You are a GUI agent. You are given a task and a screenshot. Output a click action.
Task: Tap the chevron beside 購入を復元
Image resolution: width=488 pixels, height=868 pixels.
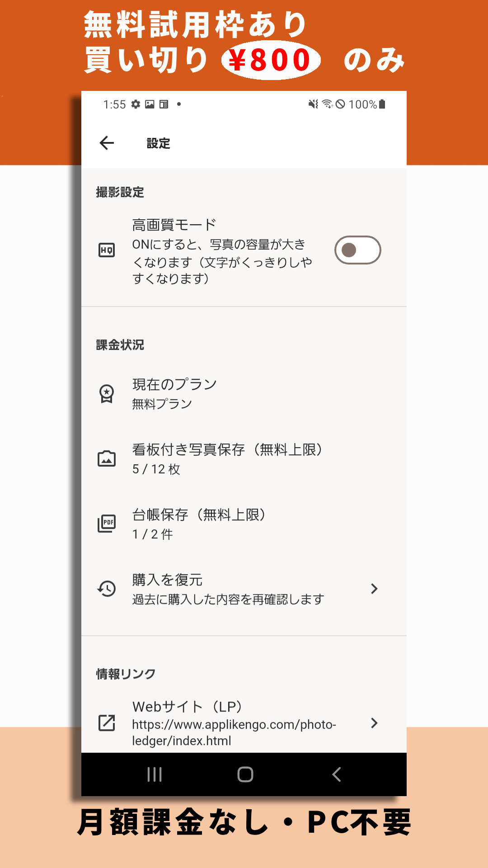(x=374, y=588)
